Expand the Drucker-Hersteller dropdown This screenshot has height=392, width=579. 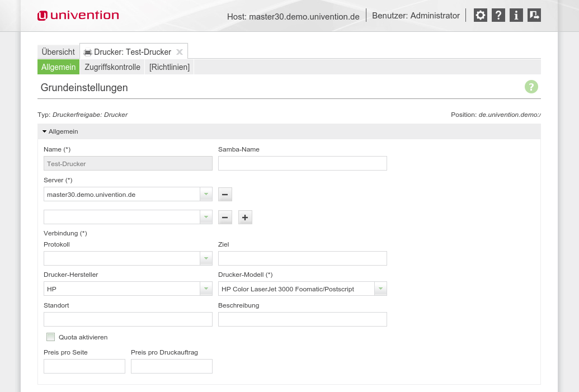206,289
